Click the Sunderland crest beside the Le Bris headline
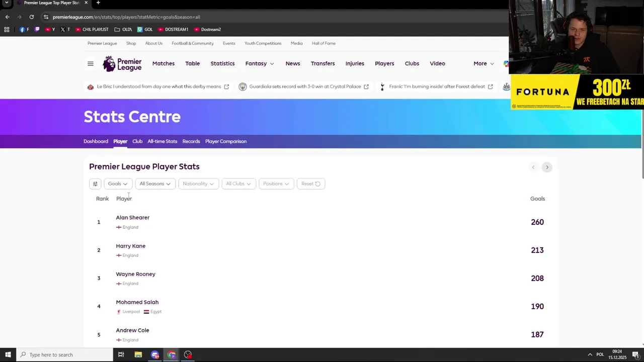 pyautogui.click(x=91, y=87)
